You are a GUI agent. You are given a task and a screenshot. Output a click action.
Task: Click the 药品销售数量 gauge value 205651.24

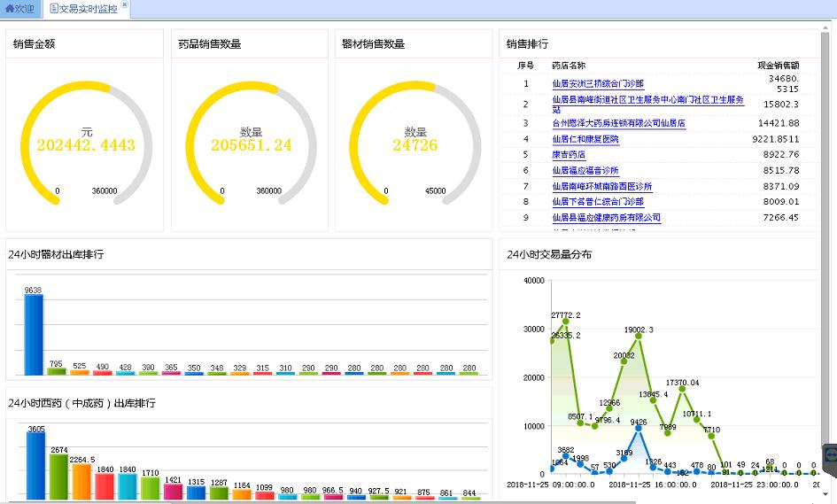(251, 145)
